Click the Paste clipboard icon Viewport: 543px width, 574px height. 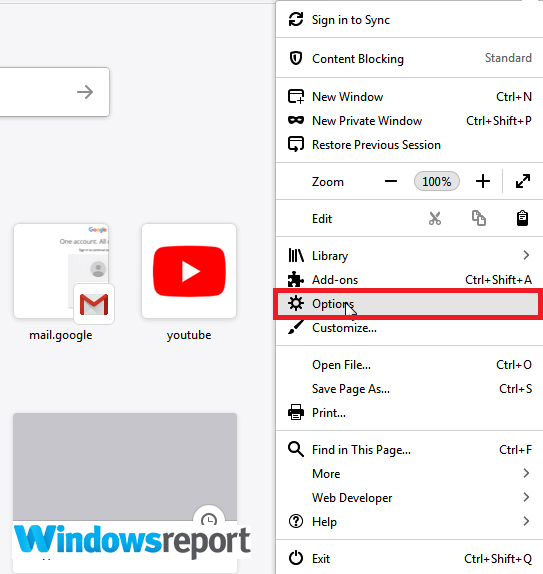point(522,219)
